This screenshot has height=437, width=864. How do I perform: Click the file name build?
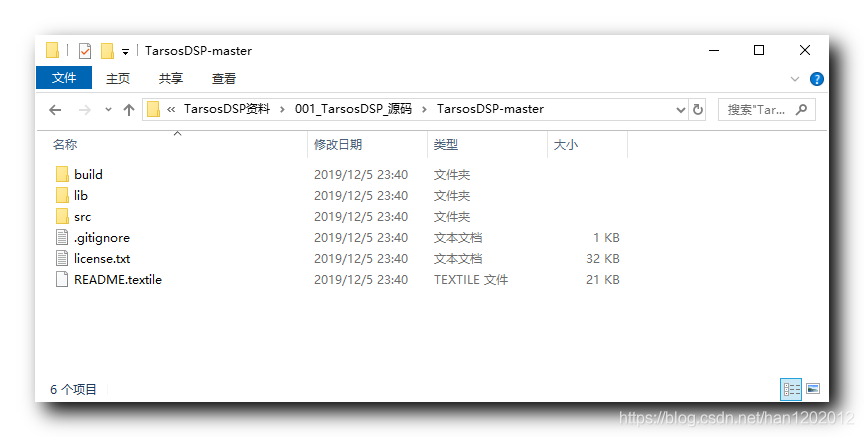tap(88, 174)
